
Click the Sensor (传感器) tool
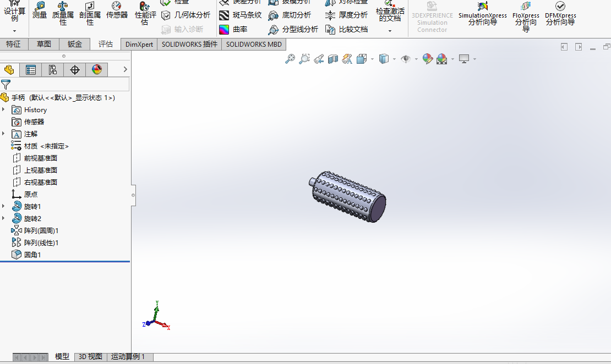click(x=117, y=10)
